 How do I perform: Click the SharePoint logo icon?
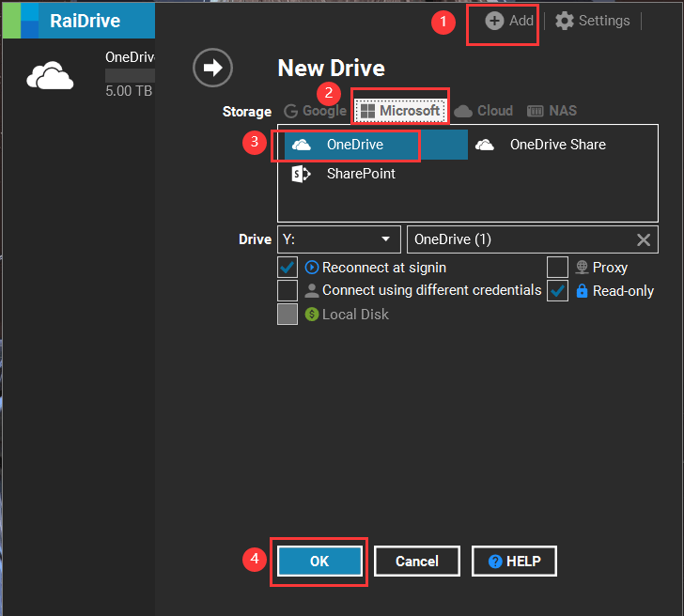pos(301,174)
